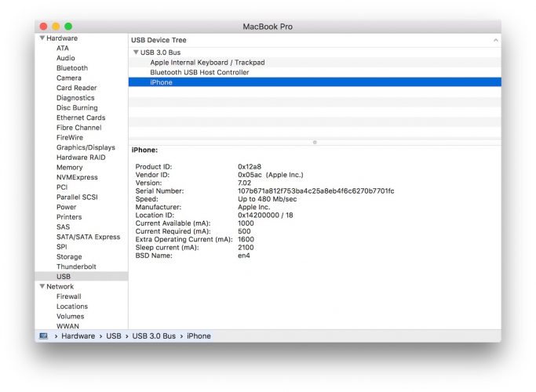This screenshot has height=392, width=536.
Task: Click the computer icon in path bar
Action: point(43,336)
